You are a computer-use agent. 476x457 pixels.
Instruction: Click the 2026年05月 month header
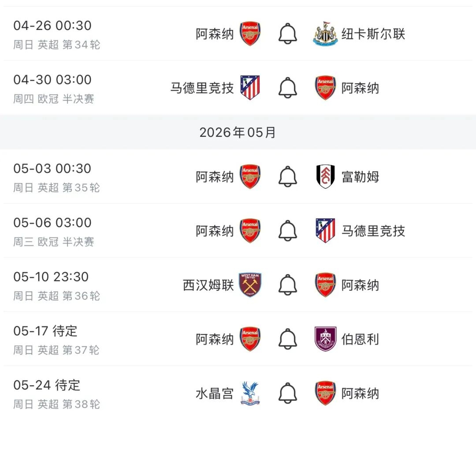[238, 132]
